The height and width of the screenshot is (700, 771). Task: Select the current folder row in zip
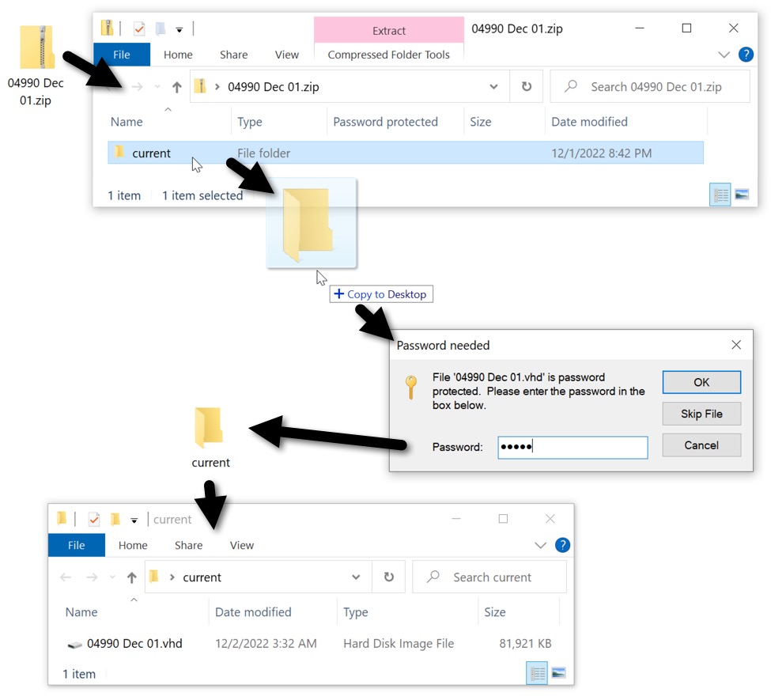coord(406,153)
